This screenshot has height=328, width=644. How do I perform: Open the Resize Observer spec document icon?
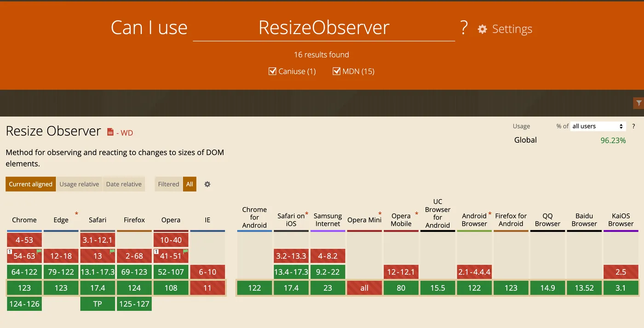click(110, 132)
